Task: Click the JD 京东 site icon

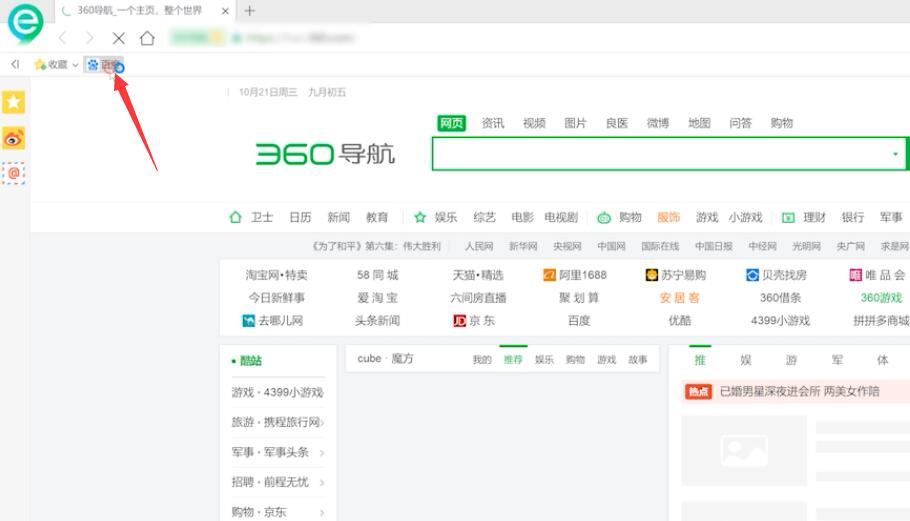Action: pyautogui.click(x=460, y=321)
